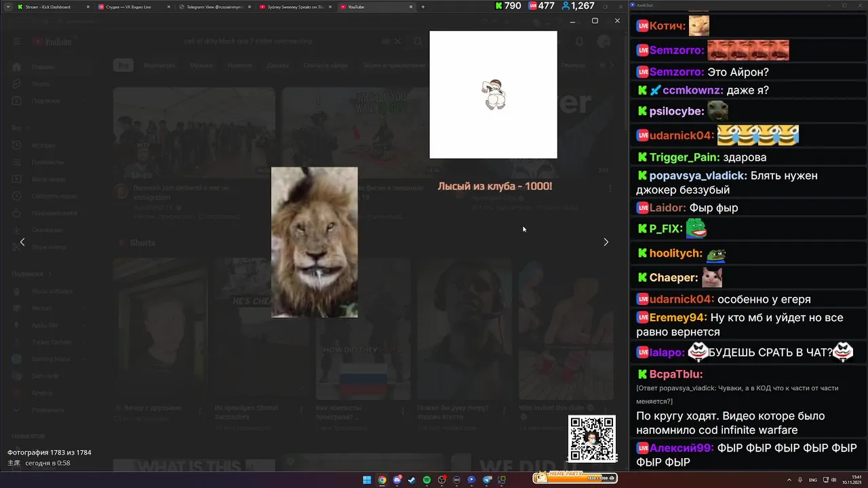Screen dimensions: 868x488
Task: Click the LIVE badge next to Laidor
Action: point(642,208)
